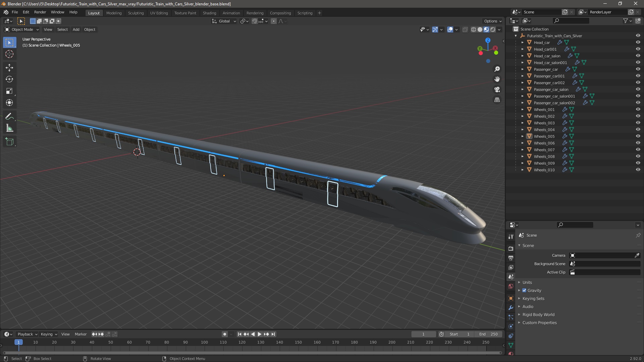Image resolution: width=644 pixels, height=362 pixels.
Task: Click the Add Cube tool
Action: click(x=9, y=142)
